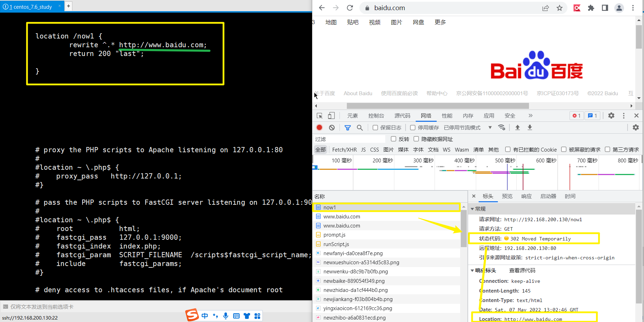Open the throttling mode dropdown

pos(468,128)
